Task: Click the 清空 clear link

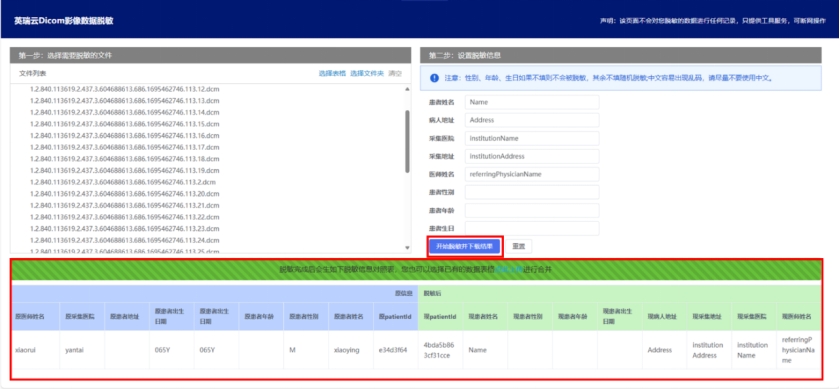Action: coord(395,73)
